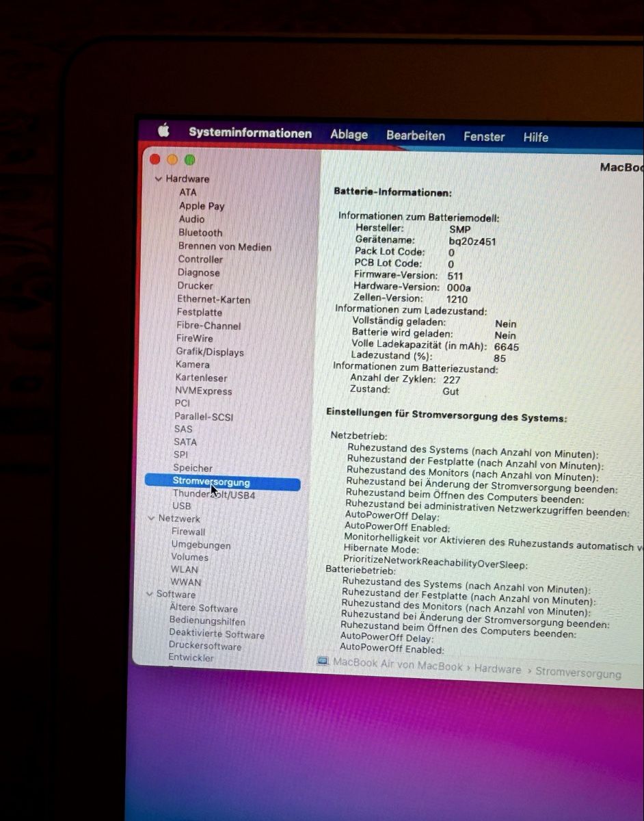Click the 'Batterie-Informationen:' heading
Viewport: 644px width, 821px height.
pos(392,193)
